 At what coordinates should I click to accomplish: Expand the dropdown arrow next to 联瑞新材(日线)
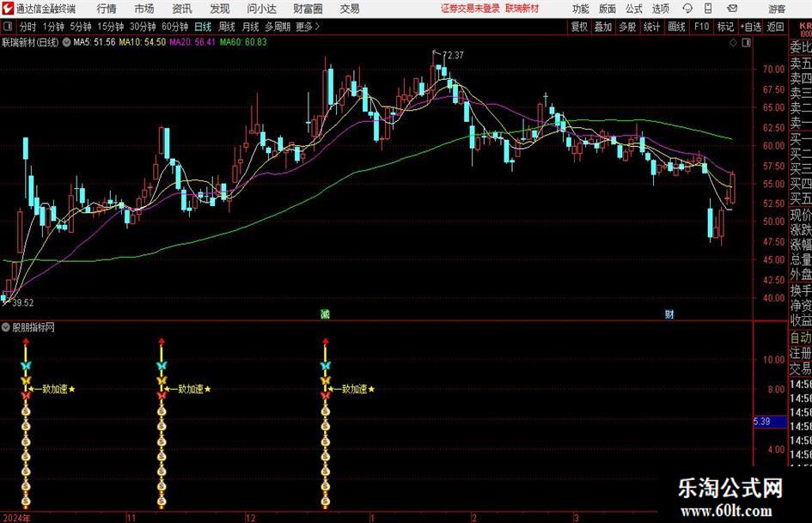pos(66,42)
